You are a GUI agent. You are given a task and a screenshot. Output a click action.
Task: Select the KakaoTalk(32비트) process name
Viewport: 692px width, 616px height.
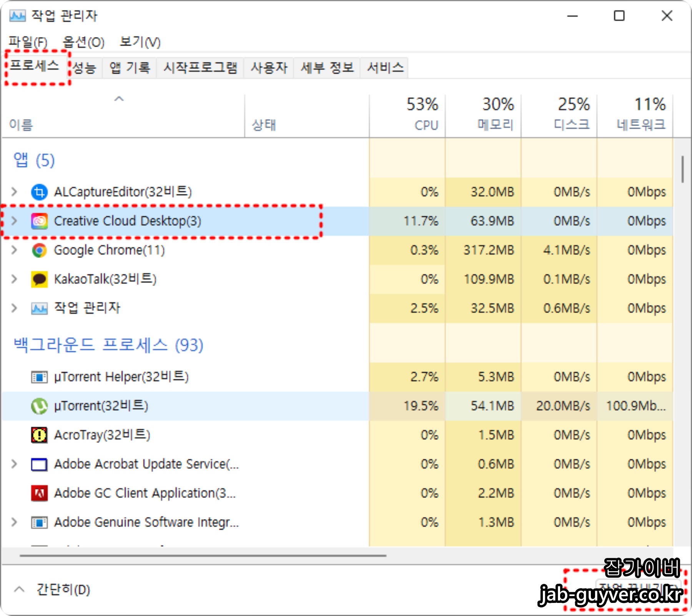(x=105, y=279)
